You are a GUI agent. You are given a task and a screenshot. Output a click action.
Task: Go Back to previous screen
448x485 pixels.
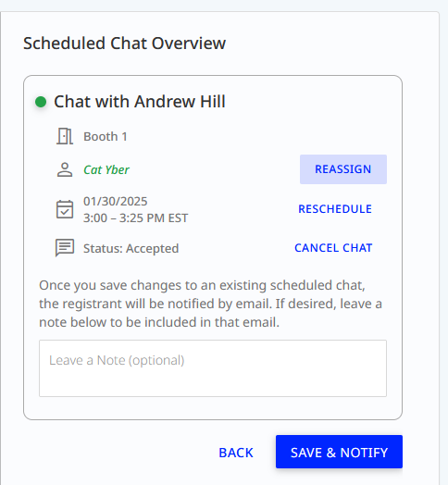[x=236, y=453]
